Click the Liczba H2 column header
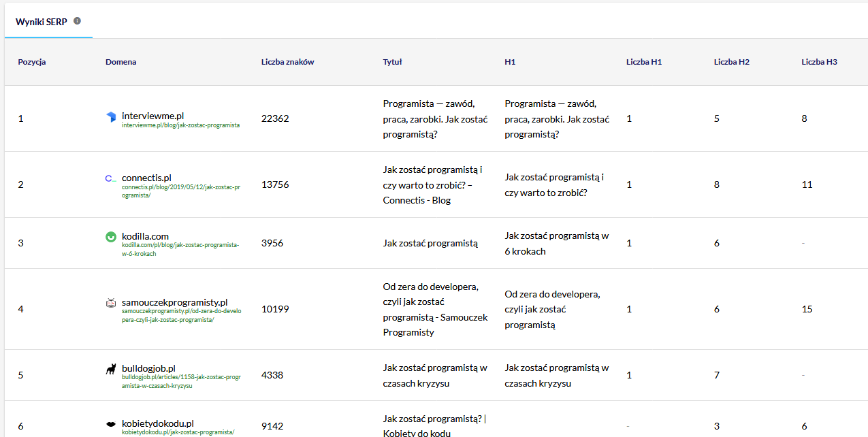This screenshot has width=868, height=437. [x=731, y=62]
